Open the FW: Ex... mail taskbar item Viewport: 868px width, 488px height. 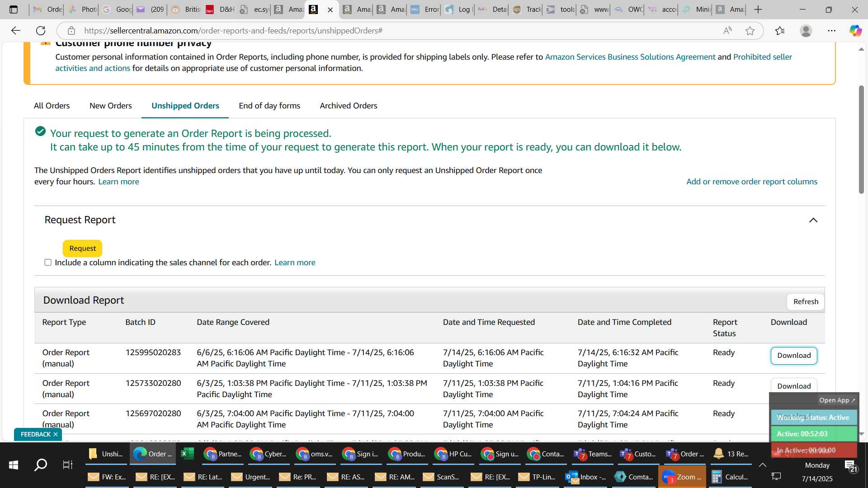tap(107, 477)
